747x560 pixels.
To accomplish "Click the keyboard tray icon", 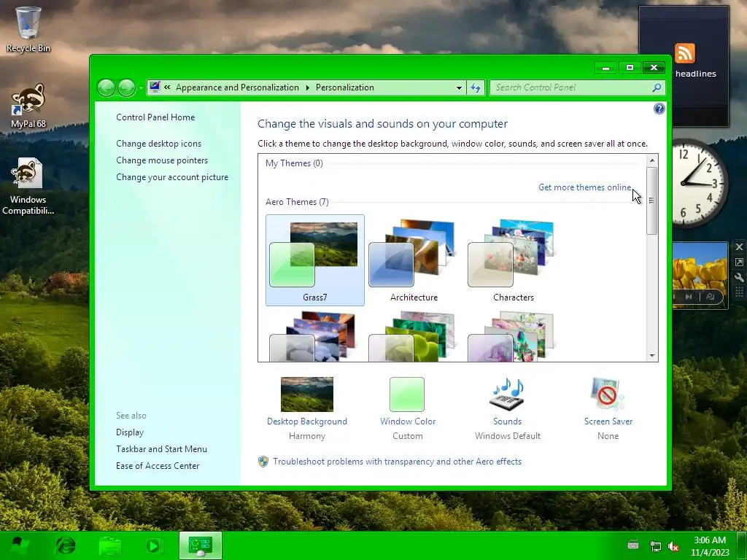I will (633, 545).
